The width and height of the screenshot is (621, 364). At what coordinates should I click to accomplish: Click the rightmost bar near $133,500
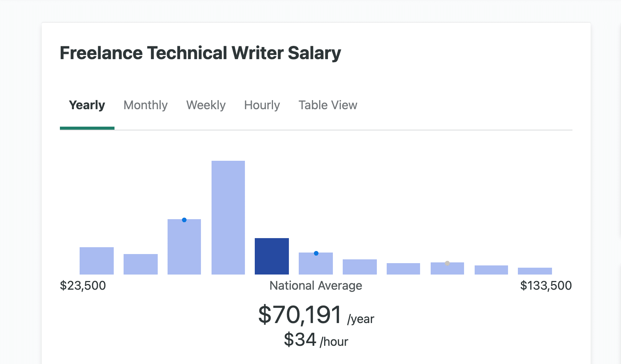pyautogui.click(x=535, y=271)
